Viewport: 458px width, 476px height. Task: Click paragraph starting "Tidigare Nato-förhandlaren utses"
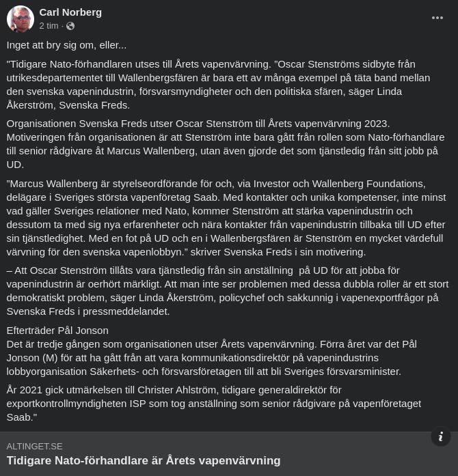pyautogui.click(x=219, y=84)
